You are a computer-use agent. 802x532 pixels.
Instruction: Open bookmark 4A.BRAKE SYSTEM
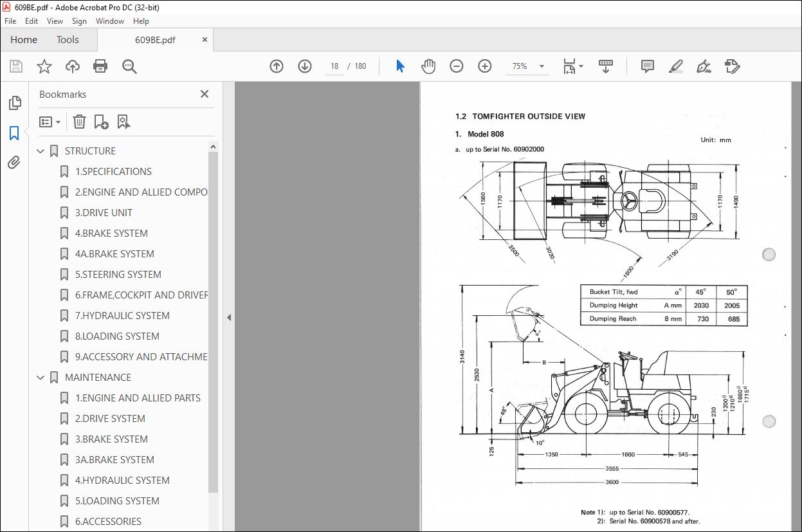click(114, 254)
